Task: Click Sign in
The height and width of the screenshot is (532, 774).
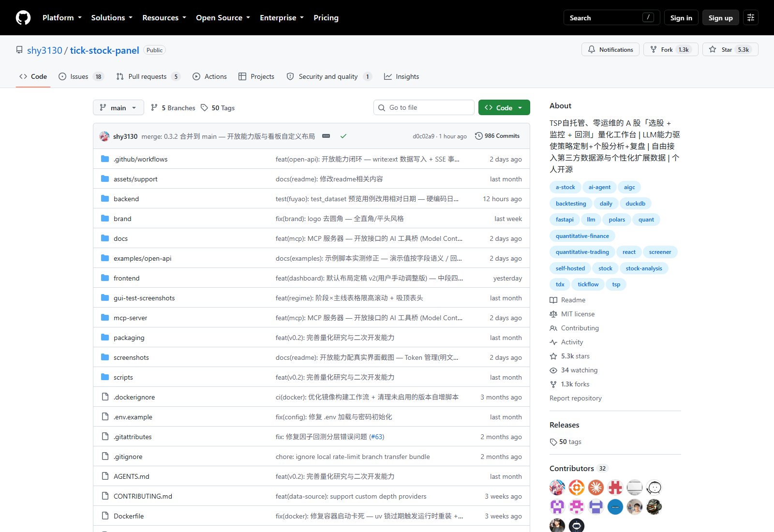Action: (x=681, y=18)
